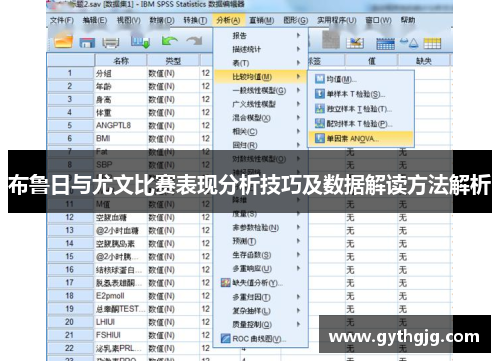Click the variable name cell 年龄
The image size is (500, 362).
click(121, 86)
